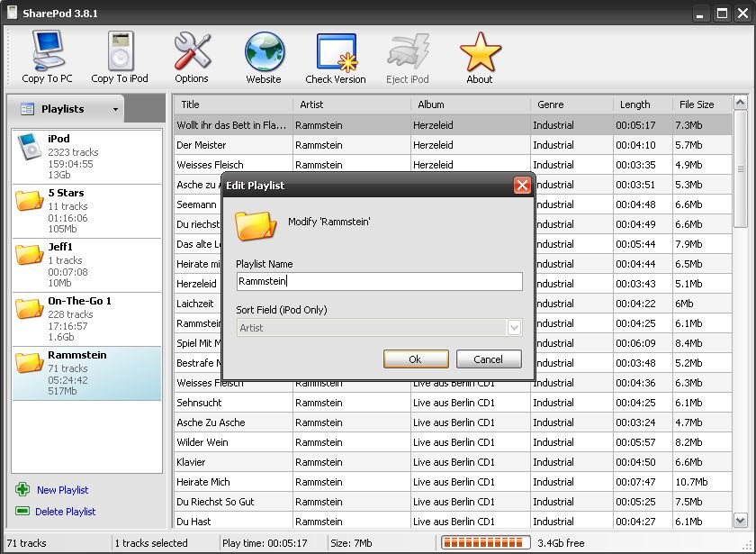Select the track 'Seemann'
This screenshot has width=756, height=554.
click(x=196, y=204)
